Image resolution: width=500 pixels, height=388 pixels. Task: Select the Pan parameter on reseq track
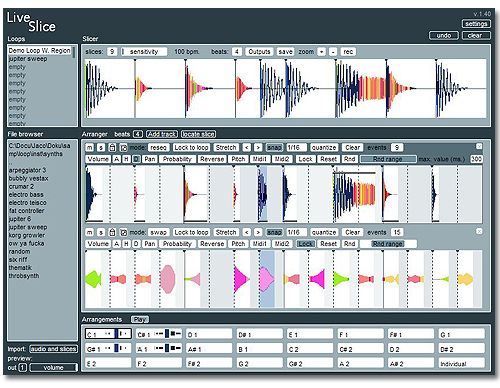point(150,159)
